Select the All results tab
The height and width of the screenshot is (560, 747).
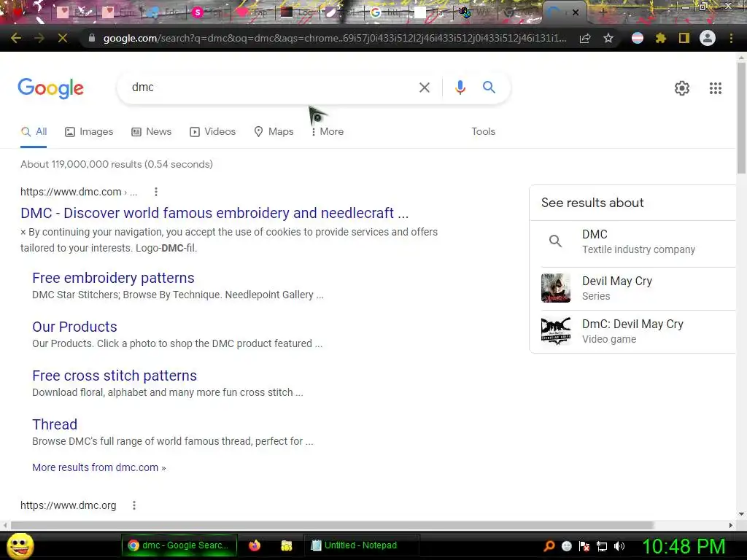coord(34,131)
